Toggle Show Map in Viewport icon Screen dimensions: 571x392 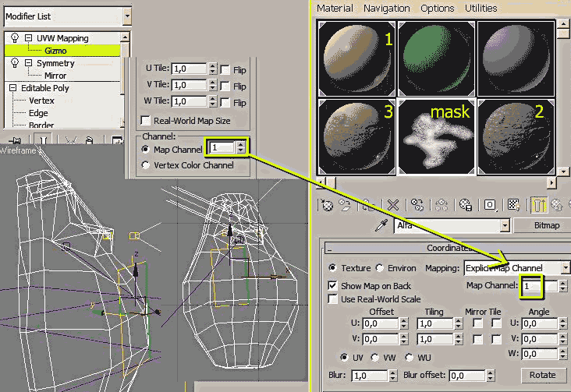tap(514, 205)
